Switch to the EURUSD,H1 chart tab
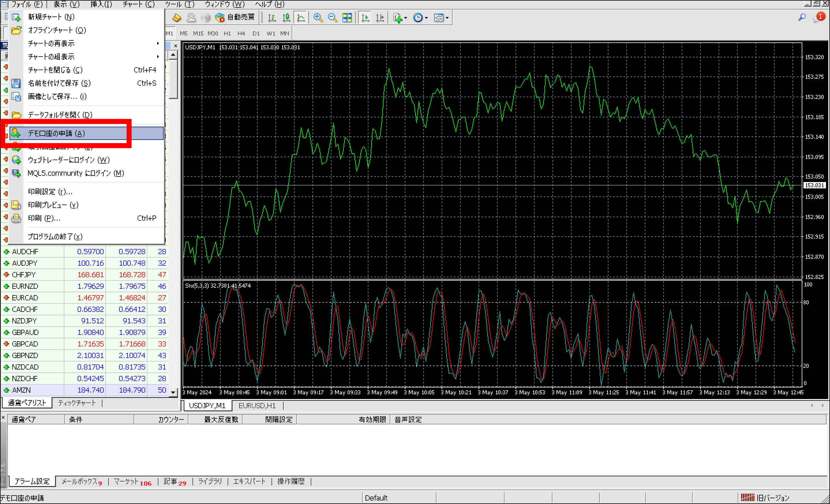This screenshot has width=830, height=504. [x=257, y=406]
